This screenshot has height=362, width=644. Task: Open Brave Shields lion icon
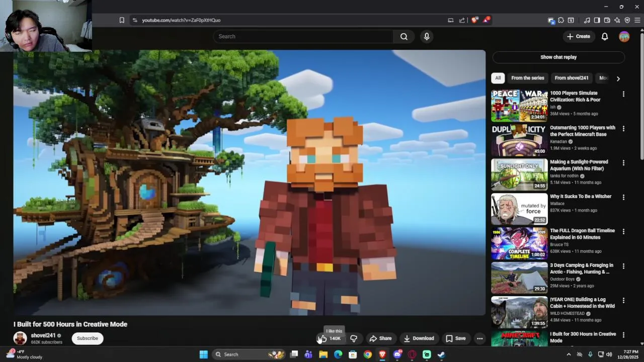474,20
